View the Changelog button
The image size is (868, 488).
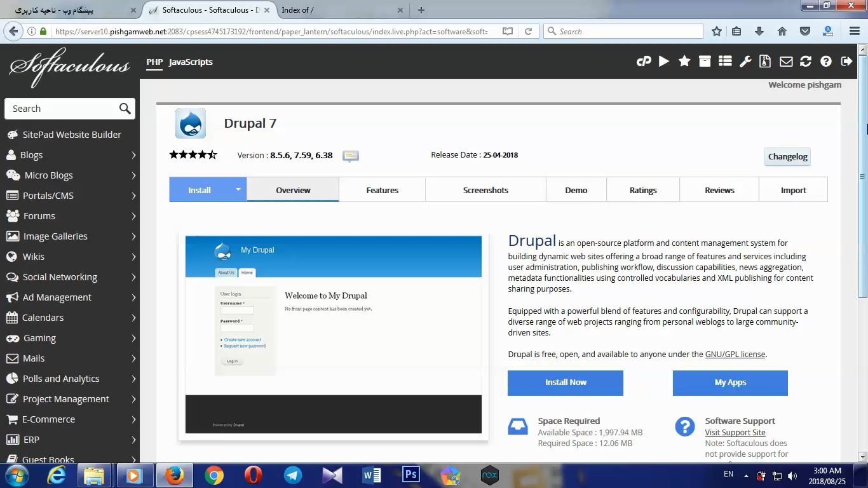pos(787,156)
